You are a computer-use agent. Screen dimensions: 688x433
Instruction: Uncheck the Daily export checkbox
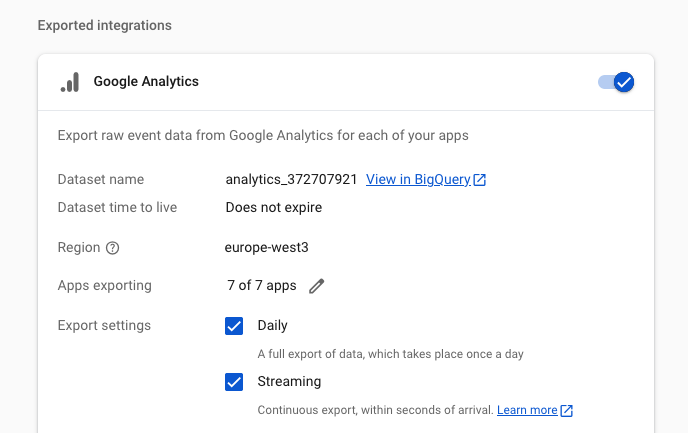[234, 326]
